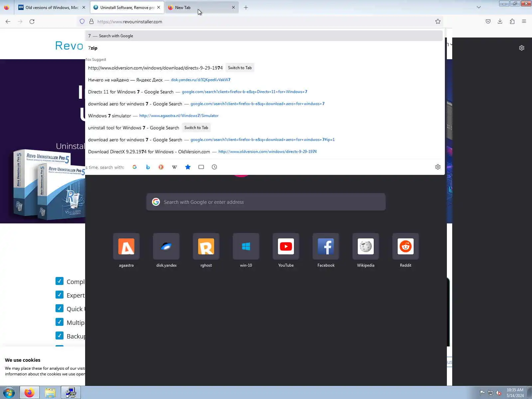Choose the '7 — Search with Google' row
The height and width of the screenshot is (399, 532).
point(264,36)
